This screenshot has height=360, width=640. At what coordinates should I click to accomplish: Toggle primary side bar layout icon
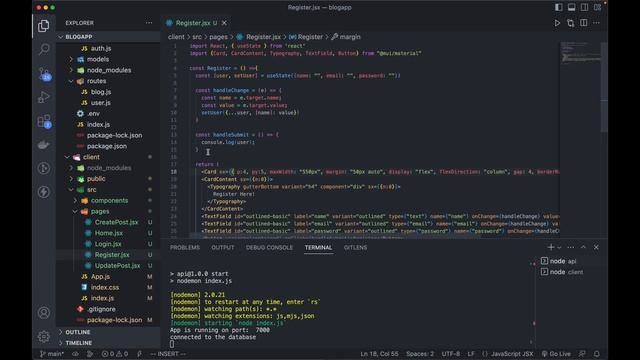(x=559, y=7)
